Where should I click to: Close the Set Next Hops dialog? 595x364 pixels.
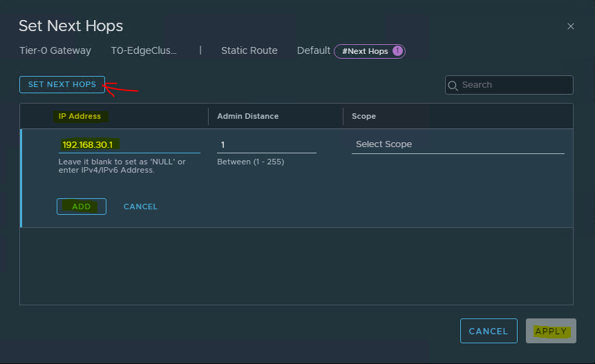pyautogui.click(x=570, y=26)
